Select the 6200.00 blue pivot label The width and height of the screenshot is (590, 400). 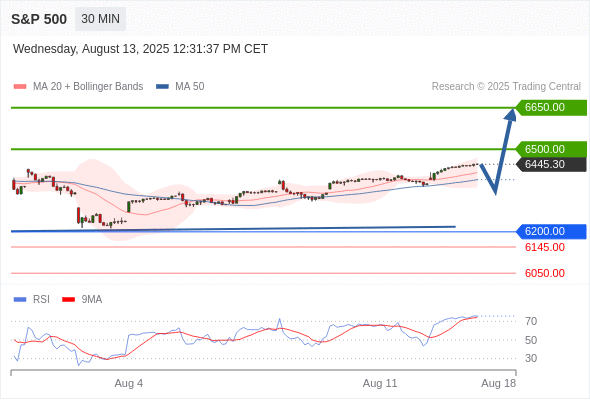click(551, 231)
